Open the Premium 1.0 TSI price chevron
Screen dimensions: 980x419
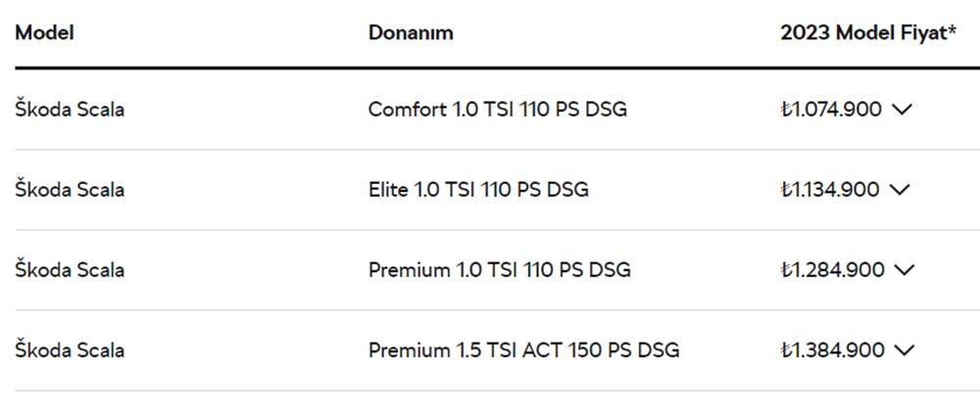coord(905,270)
